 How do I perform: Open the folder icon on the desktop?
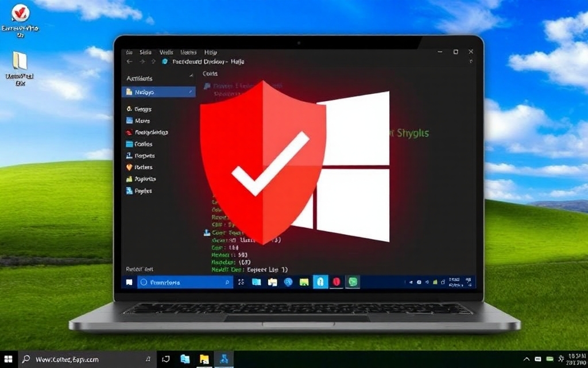tap(20, 60)
